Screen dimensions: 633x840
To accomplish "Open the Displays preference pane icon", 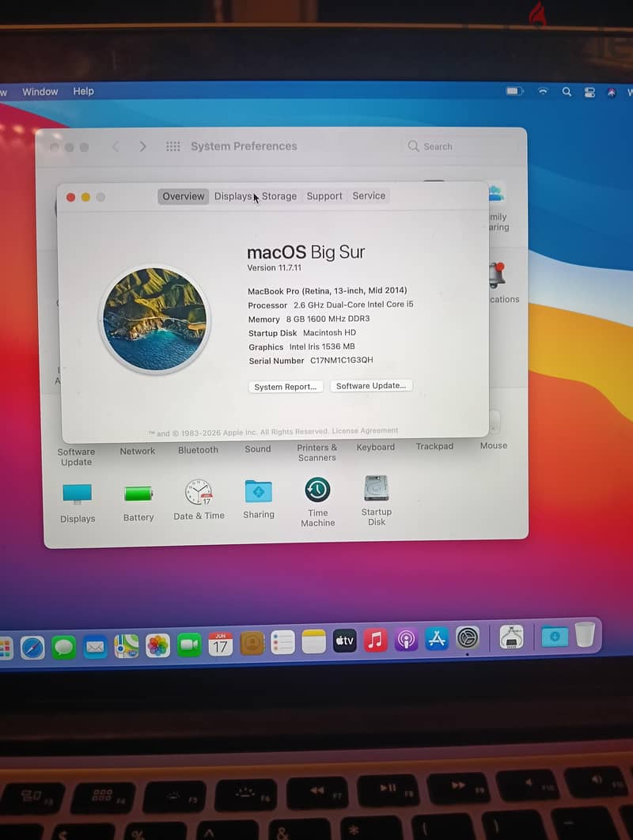I will [x=78, y=494].
